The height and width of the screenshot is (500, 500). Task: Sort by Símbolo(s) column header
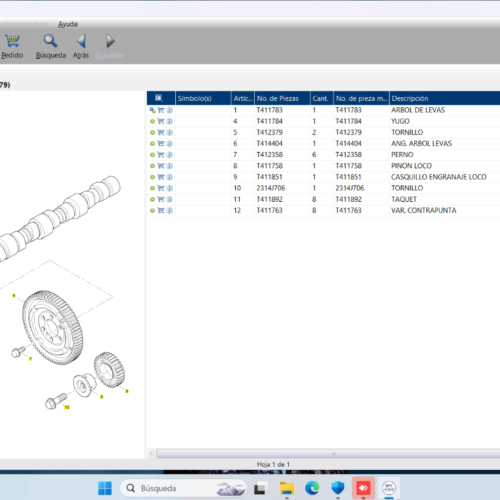[x=203, y=98]
